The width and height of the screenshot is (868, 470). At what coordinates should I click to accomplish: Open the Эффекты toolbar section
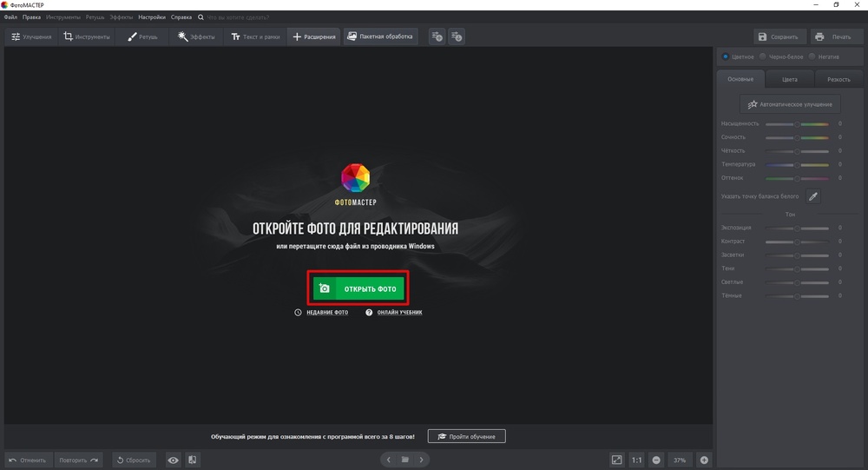196,36
